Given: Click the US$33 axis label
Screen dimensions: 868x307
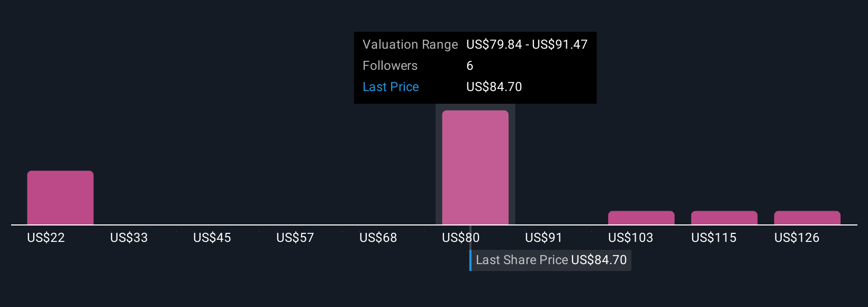Looking at the screenshot, I should [129, 238].
